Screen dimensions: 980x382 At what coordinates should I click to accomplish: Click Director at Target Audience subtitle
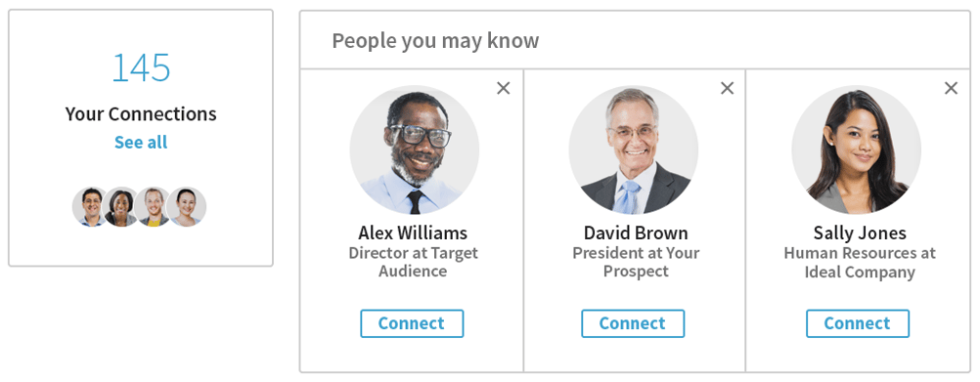413,262
